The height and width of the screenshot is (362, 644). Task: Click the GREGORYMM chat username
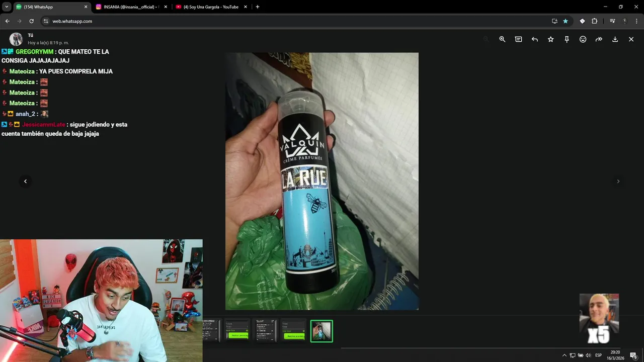(x=34, y=52)
